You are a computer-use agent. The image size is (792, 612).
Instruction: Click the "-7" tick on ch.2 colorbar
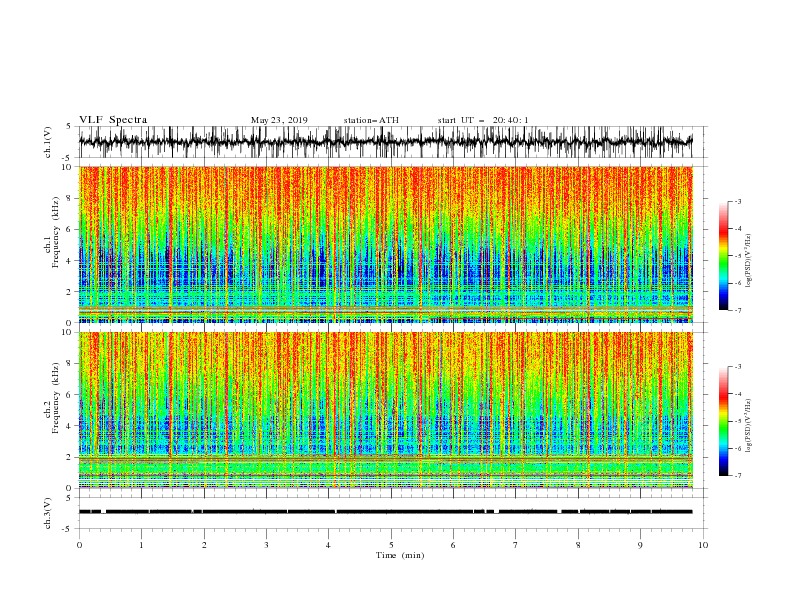pyautogui.click(x=737, y=476)
